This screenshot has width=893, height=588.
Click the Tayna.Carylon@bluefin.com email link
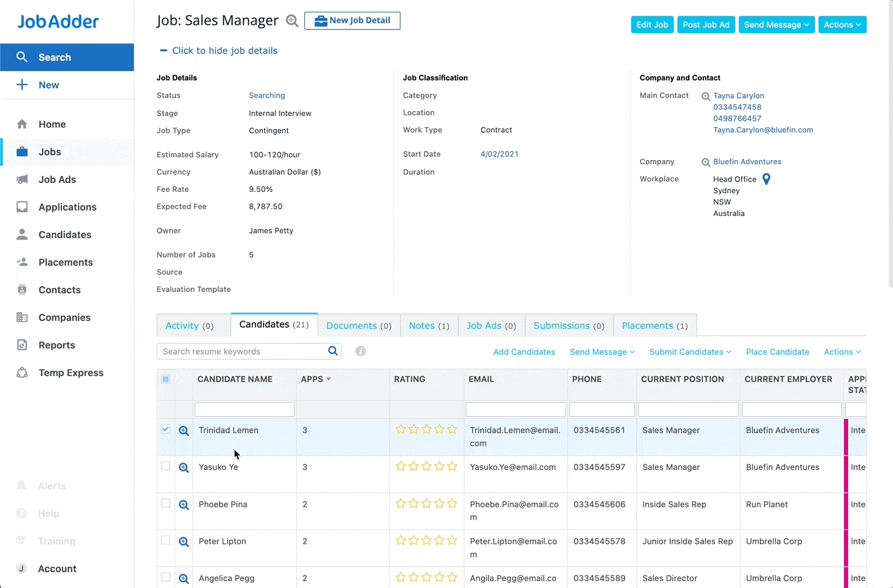point(763,130)
